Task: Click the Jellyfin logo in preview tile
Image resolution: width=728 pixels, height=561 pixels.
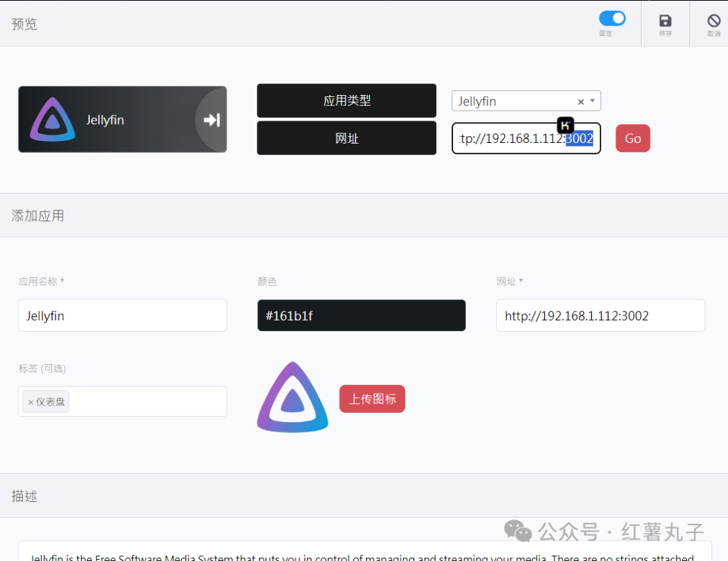Action: click(53, 119)
